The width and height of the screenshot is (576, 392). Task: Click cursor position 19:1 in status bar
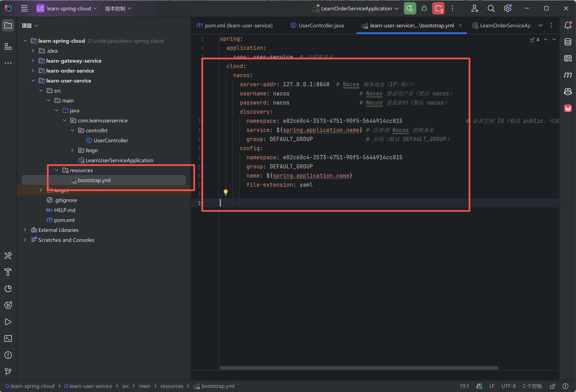click(464, 386)
